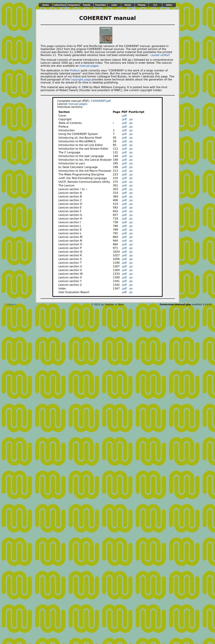Open the Music menu tab
Viewport: 215px width, 644px height.
point(128,5)
